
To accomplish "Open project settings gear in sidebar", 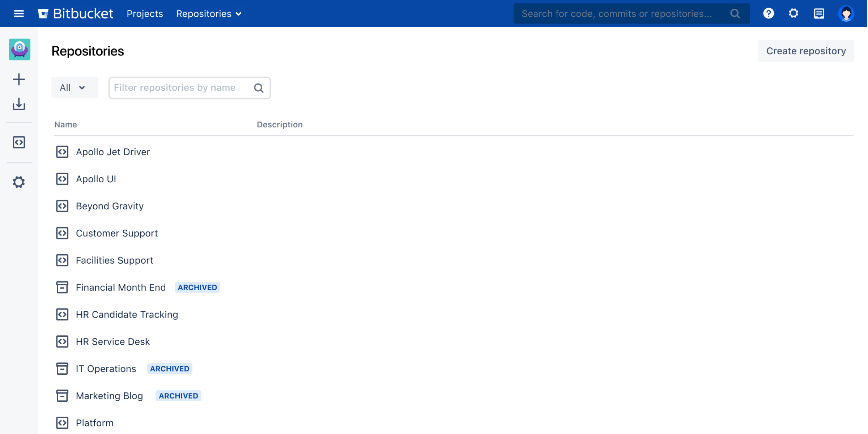I will (19, 182).
